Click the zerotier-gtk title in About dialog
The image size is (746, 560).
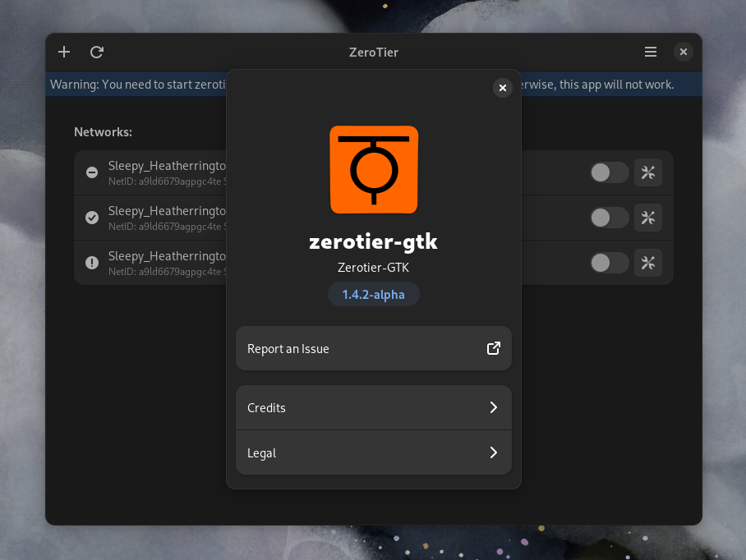(x=374, y=242)
